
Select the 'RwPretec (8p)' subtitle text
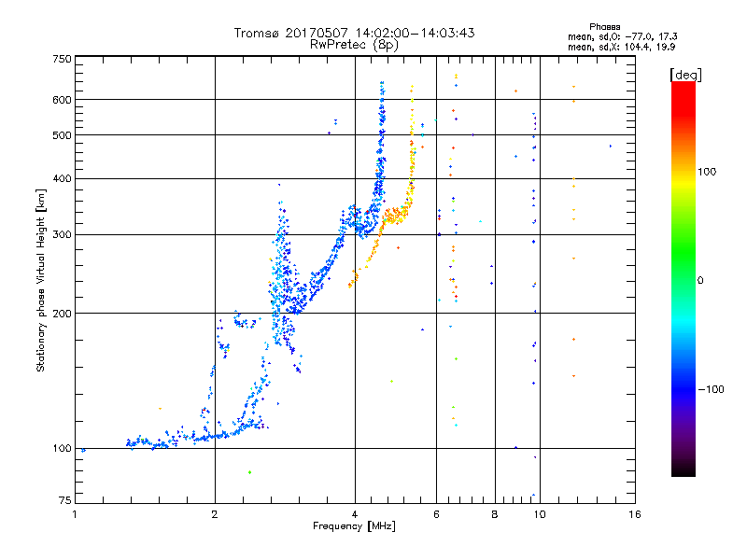354,45
